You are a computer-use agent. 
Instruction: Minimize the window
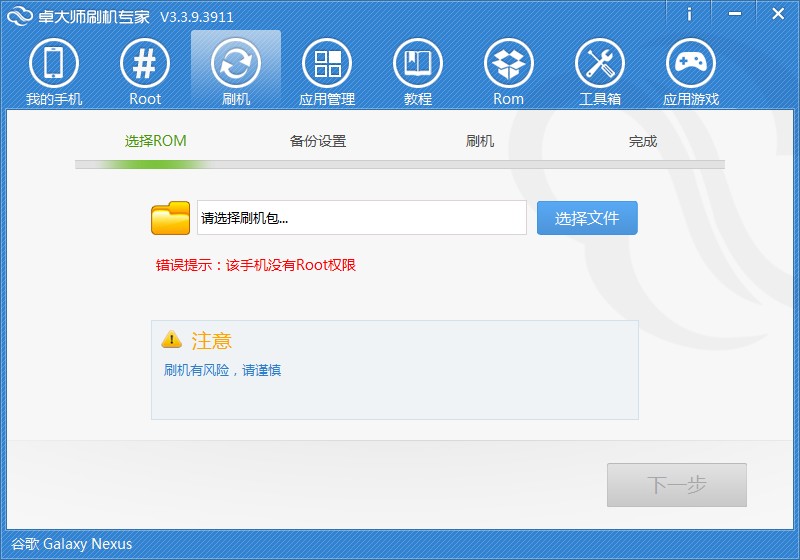coord(735,14)
